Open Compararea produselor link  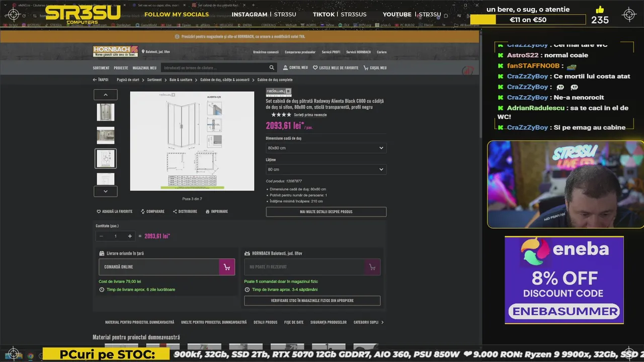coord(300,52)
